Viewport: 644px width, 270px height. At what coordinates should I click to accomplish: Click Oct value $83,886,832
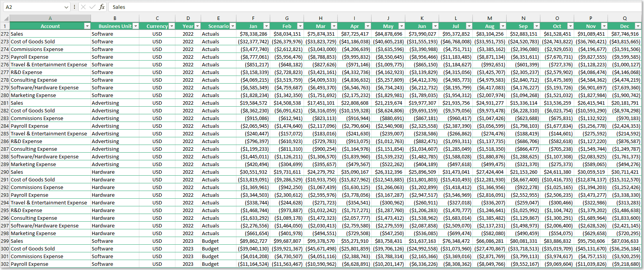[x=557, y=241]
